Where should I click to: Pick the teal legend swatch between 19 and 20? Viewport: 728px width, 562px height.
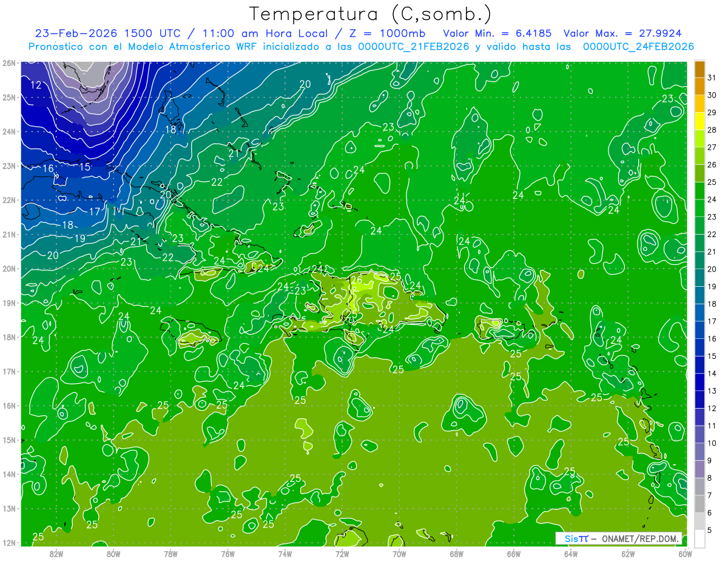[x=699, y=278]
